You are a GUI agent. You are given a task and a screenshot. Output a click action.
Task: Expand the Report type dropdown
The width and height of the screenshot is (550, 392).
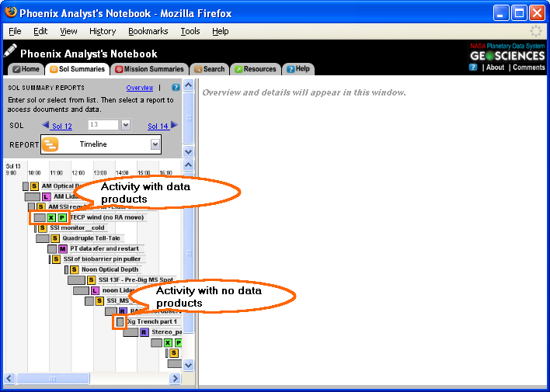coord(155,144)
